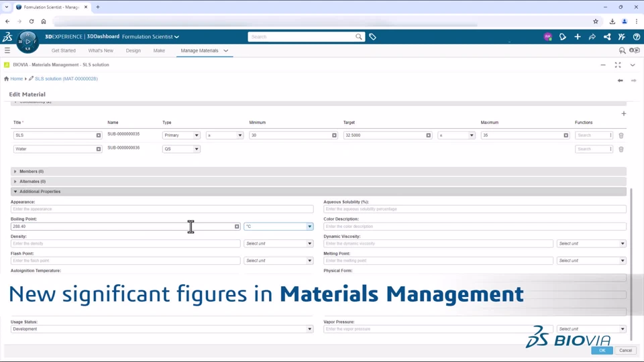This screenshot has width=644, height=362.
Task: Switch to the Make tab
Action: (x=159, y=50)
